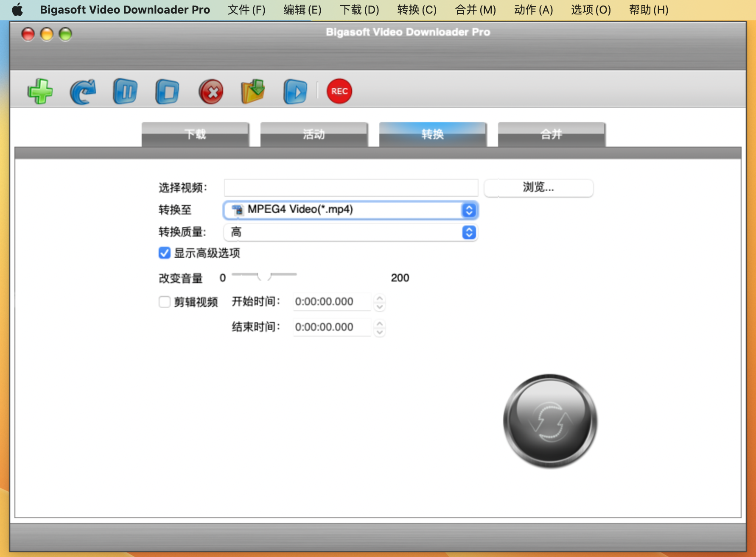
Task: Open the 选项 (O) menu
Action: [x=591, y=10]
